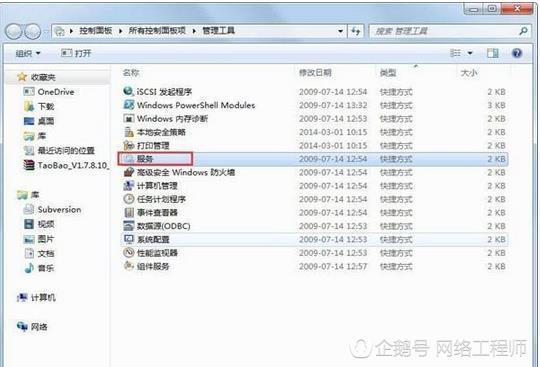Toggle the preview pane icon
The image size is (540, 367).
(x=492, y=53)
